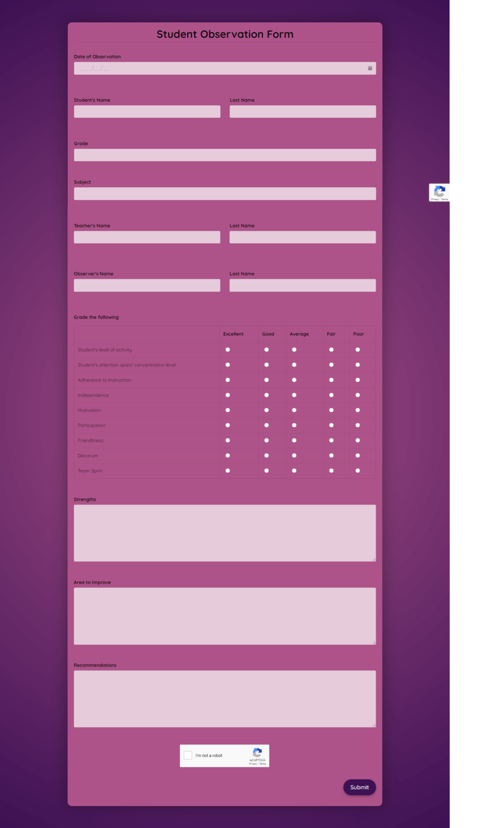This screenshot has width=504, height=828.
Task: Click the student's Last Name field
Action: tap(303, 112)
